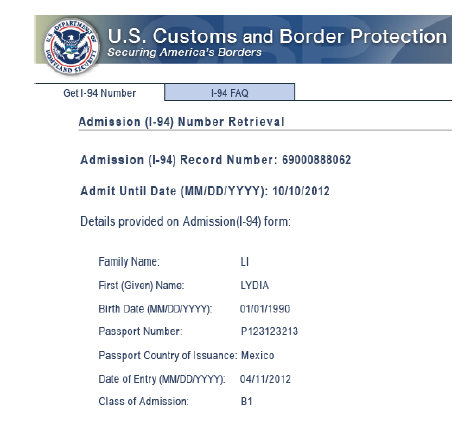Open the I-94 FAQ tab

230,92
